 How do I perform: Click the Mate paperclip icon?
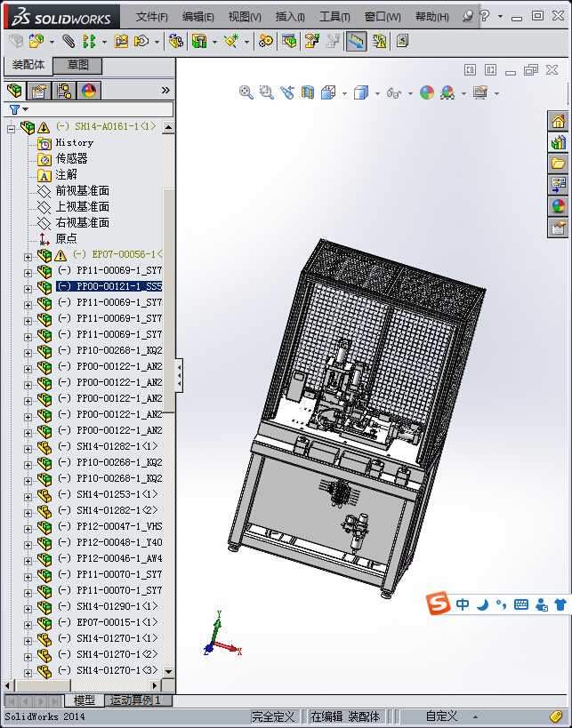click(x=68, y=41)
